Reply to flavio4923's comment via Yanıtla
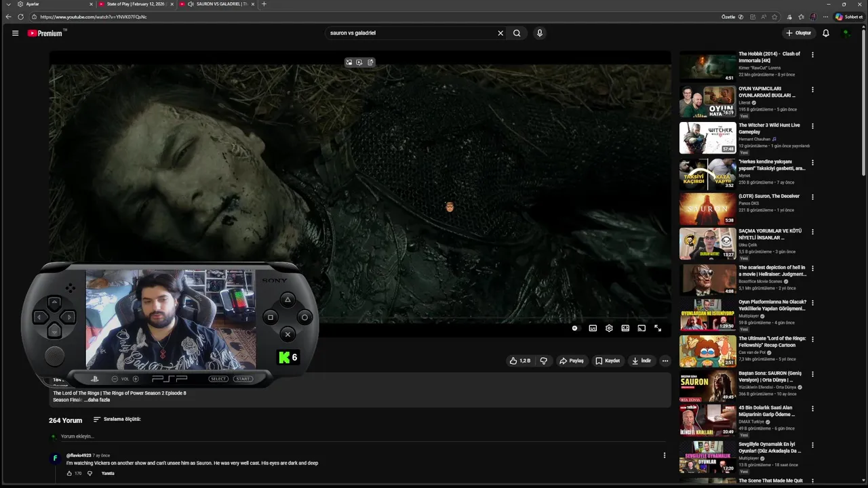This screenshot has height=488, width=868. click(108, 473)
